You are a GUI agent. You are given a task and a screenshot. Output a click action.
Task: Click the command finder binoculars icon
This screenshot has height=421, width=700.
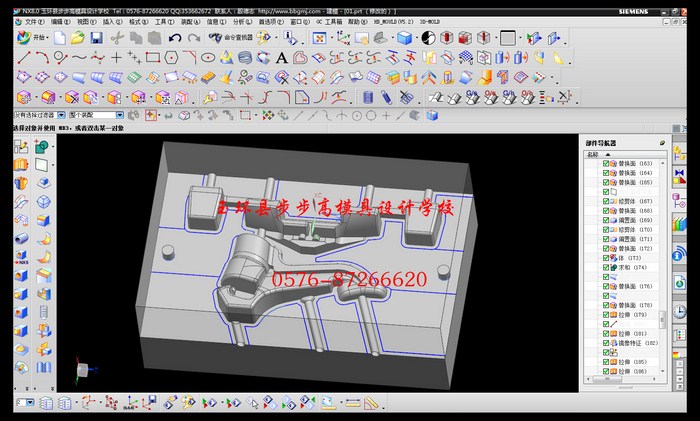216,38
